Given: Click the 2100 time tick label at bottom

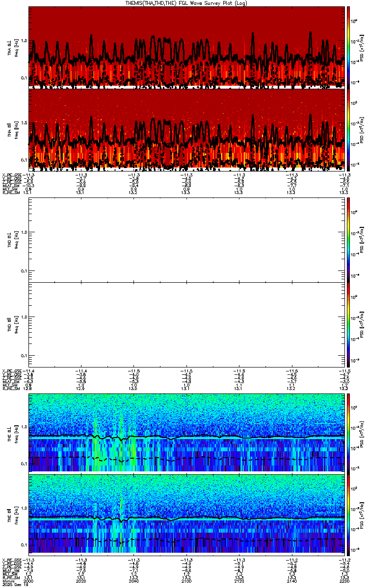Looking at the screenshot, I should 186,581.
